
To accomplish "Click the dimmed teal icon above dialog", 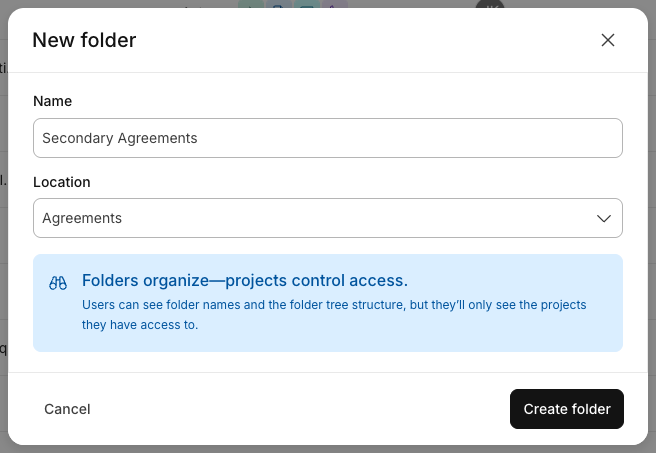I will [x=307, y=4].
